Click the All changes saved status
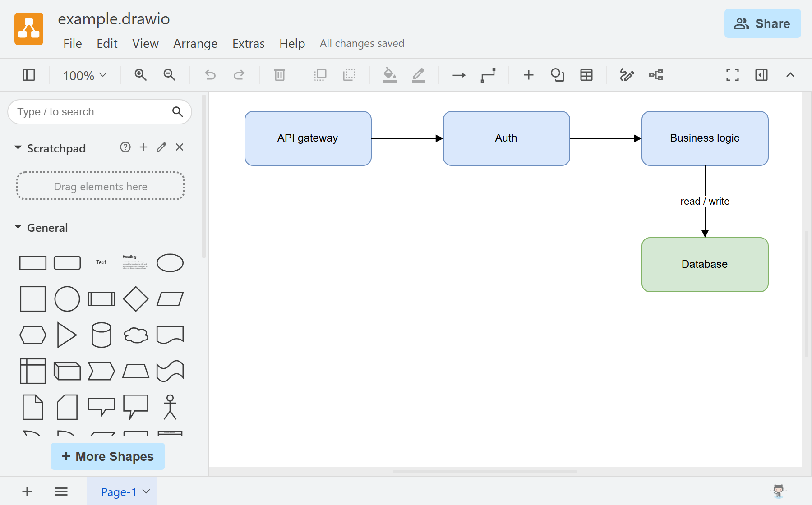Viewport: 812px width, 505px height. (362, 43)
